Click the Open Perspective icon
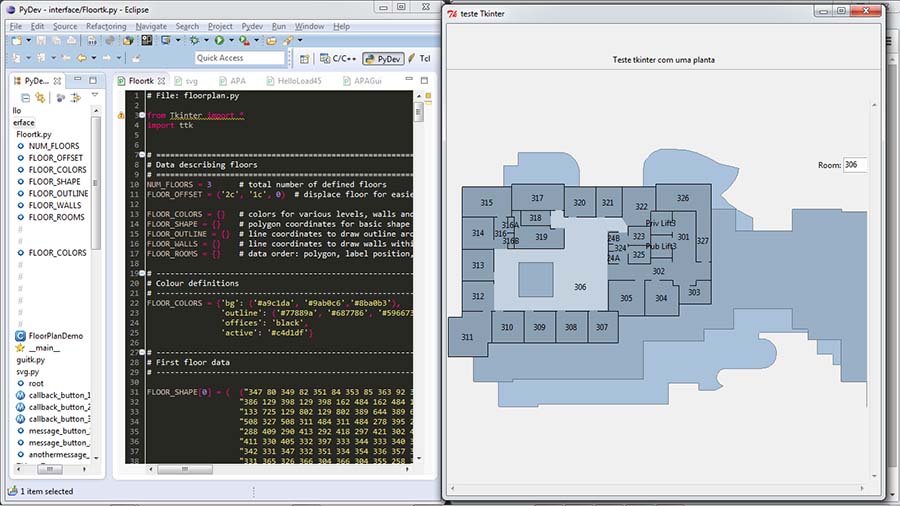Screen dimensions: 900x506 click(304, 59)
